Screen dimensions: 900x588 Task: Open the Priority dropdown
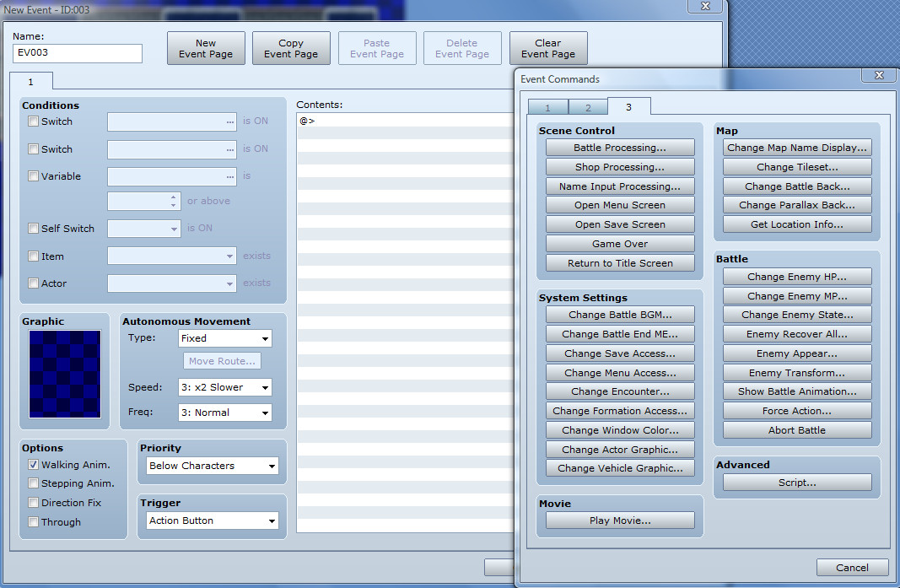213,466
